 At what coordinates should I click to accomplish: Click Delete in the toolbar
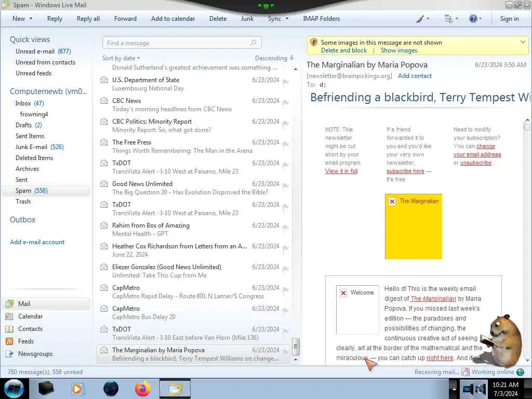coord(218,19)
